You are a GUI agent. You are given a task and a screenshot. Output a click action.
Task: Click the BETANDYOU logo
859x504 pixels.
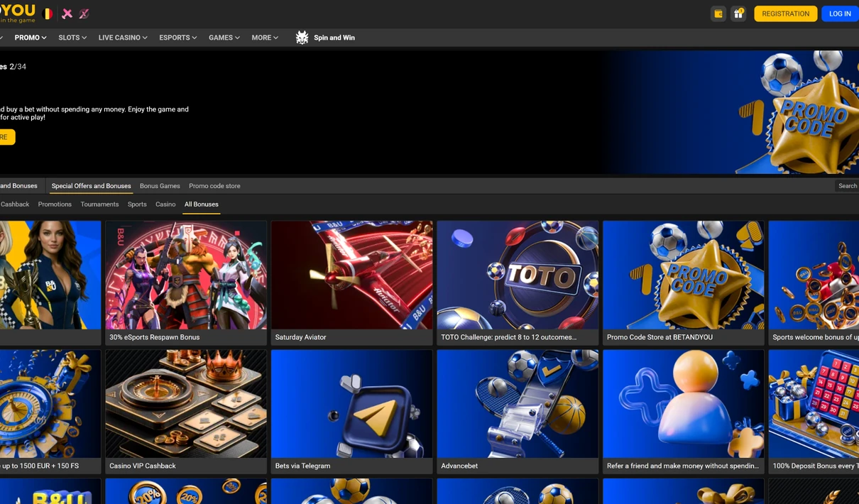click(17, 13)
